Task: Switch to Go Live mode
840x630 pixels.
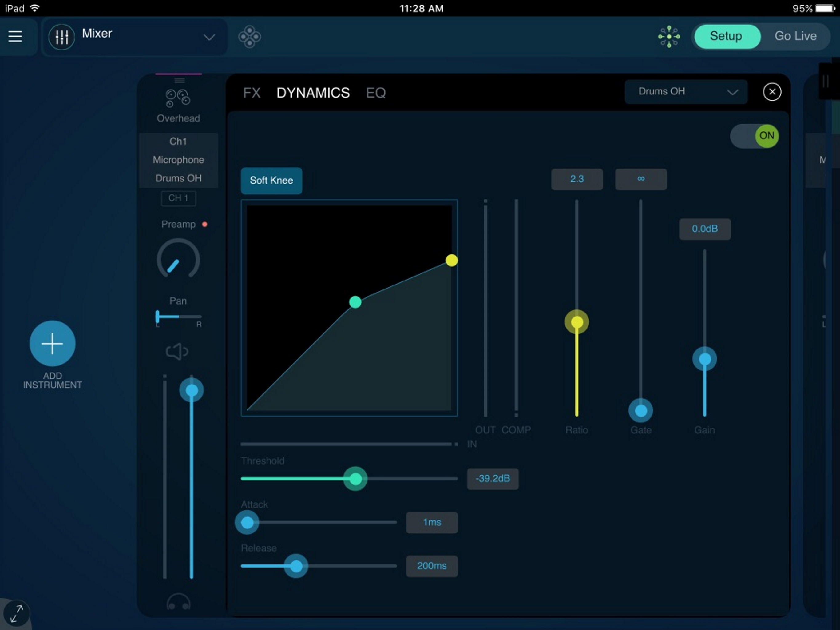Action: [795, 36]
